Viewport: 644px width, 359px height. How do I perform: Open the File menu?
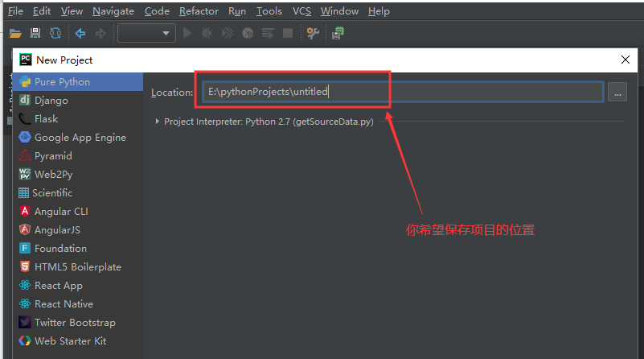(15, 11)
